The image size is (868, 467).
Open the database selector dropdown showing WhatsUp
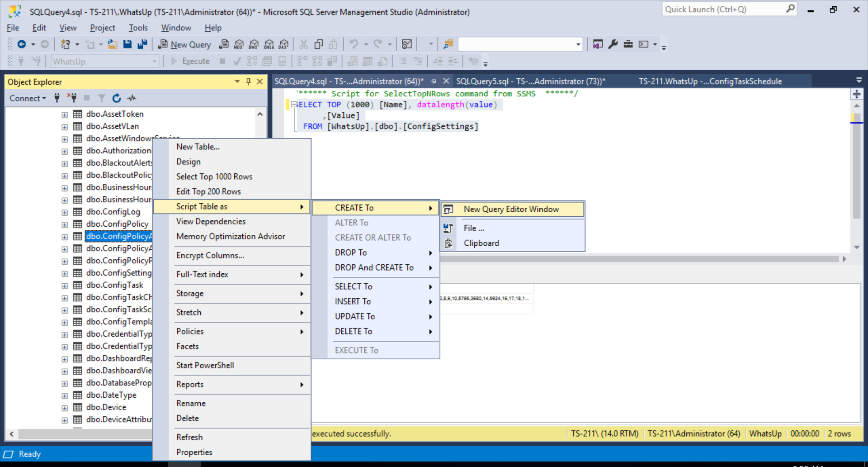pos(155,61)
